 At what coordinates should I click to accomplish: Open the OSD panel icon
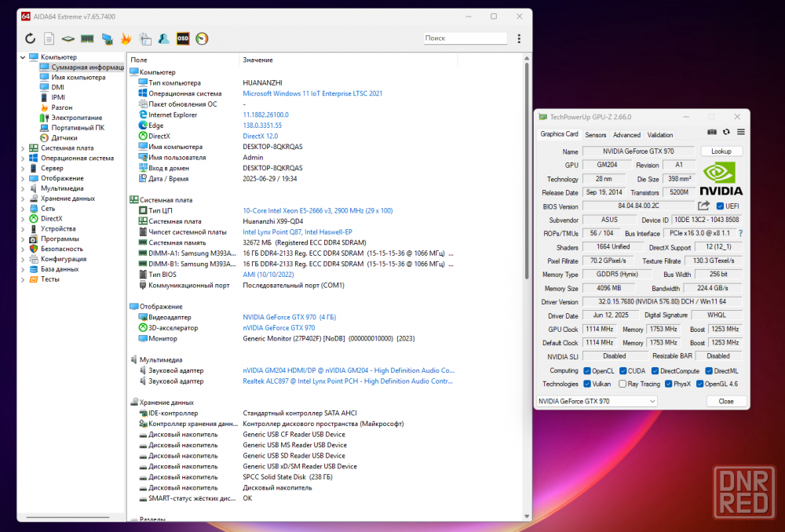pos(183,38)
